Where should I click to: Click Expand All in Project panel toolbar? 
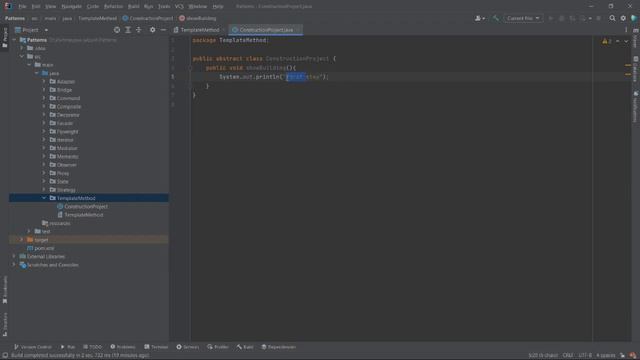point(128,30)
